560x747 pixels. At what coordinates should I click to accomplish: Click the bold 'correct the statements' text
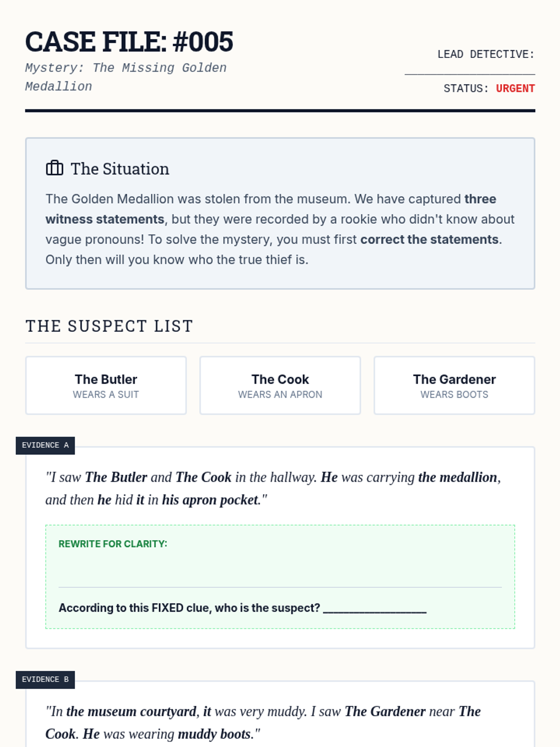[429, 240]
